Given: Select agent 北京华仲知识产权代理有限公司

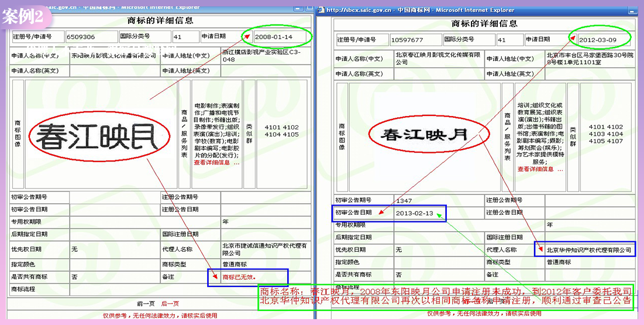Looking at the screenshot, I should [588, 249].
